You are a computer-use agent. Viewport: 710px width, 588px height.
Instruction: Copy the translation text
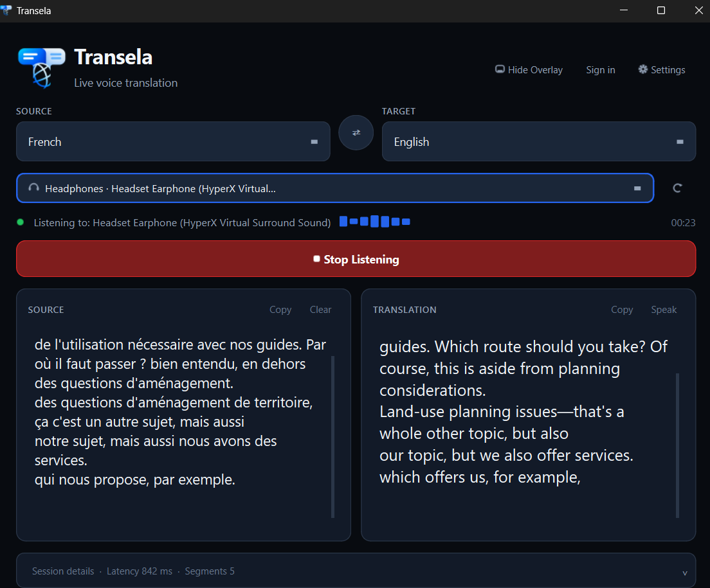(x=622, y=310)
